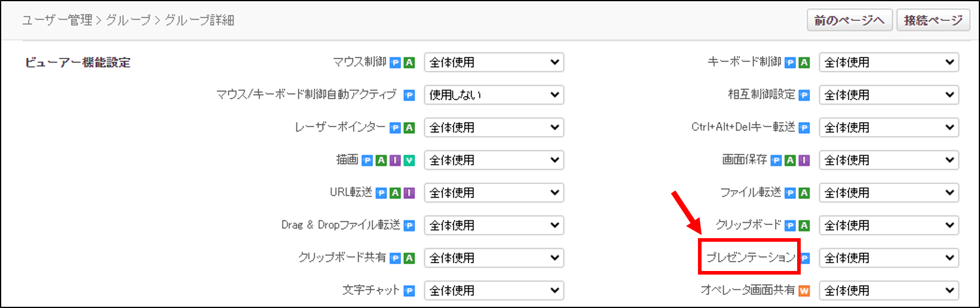Open the キーボード制御 dropdown

[889, 62]
